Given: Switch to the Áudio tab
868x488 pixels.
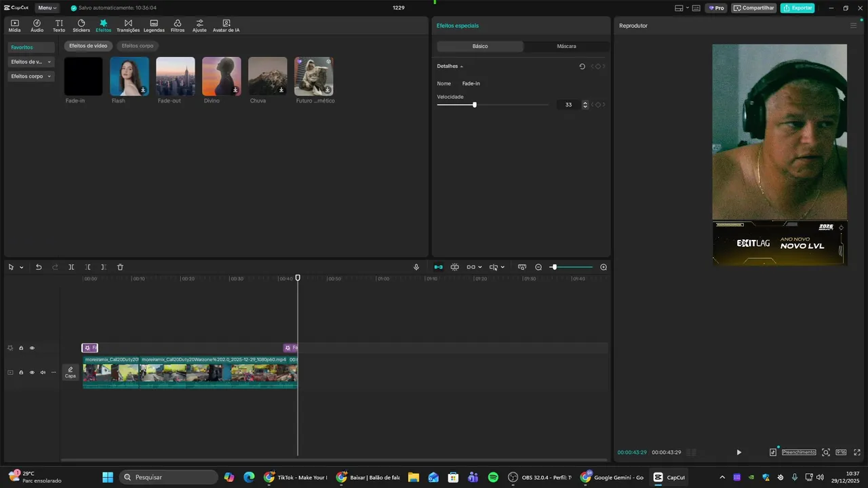Looking at the screenshot, I should click(37, 26).
